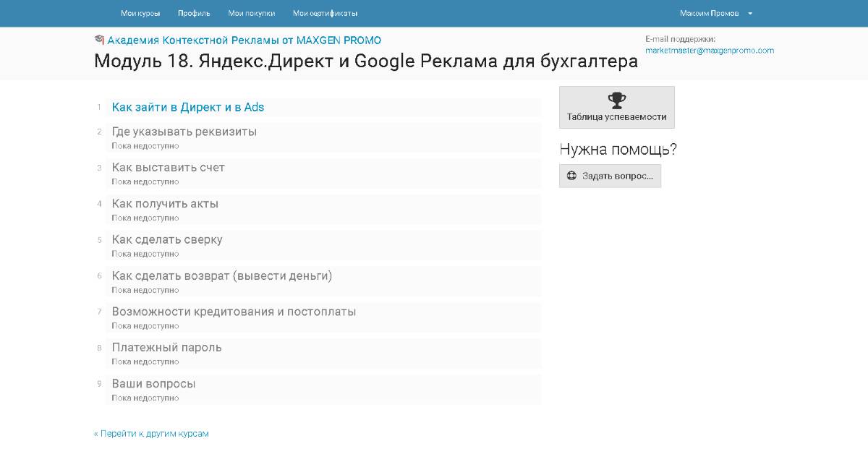Expand the Максим Промов user dropdown arrow

point(750,14)
